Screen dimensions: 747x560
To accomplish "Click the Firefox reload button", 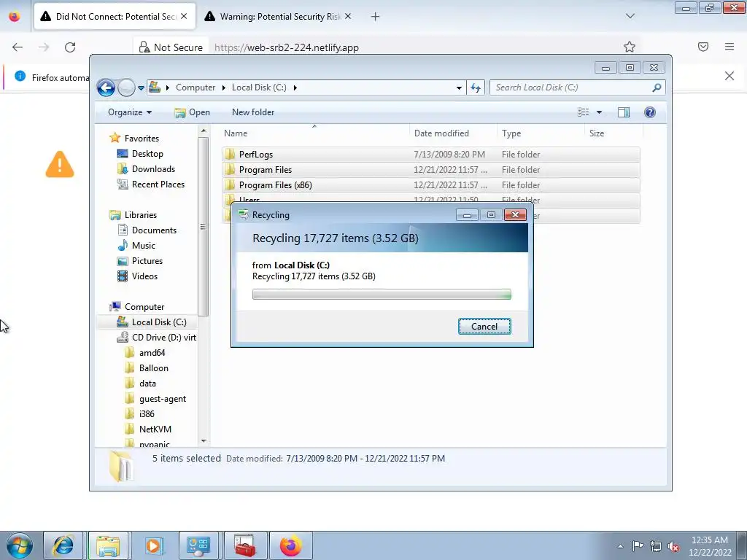I will pyautogui.click(x=70, y=47).
